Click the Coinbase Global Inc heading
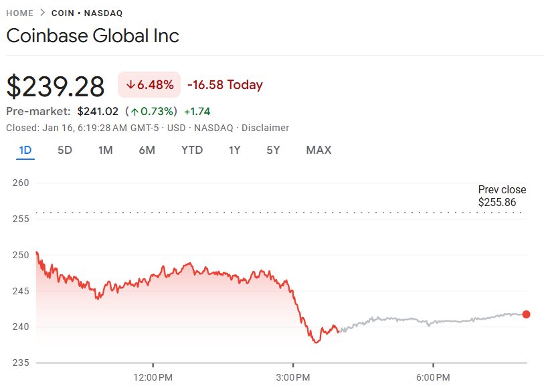544x392 pixels. coord(92,35)
